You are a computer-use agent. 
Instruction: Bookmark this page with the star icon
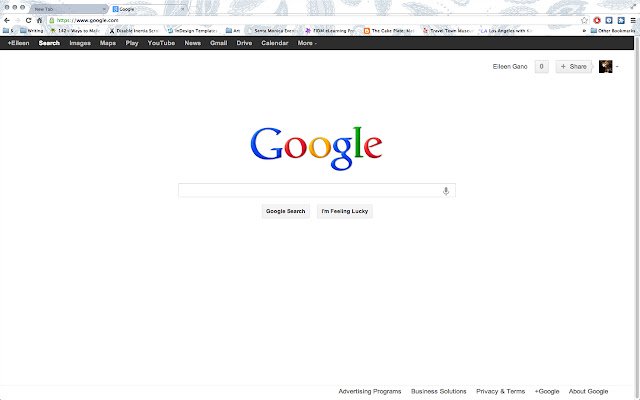click(584, 20)
